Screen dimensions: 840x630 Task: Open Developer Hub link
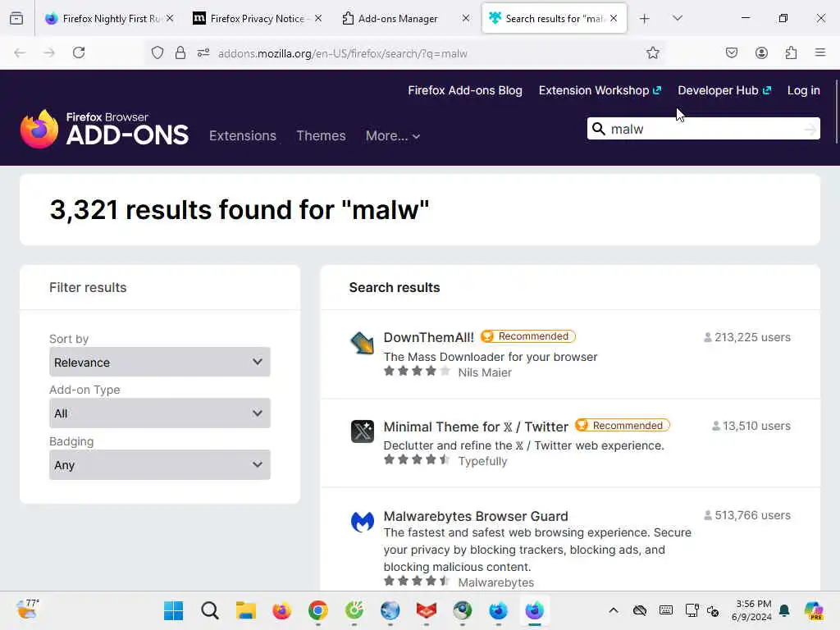click(724, 90)
